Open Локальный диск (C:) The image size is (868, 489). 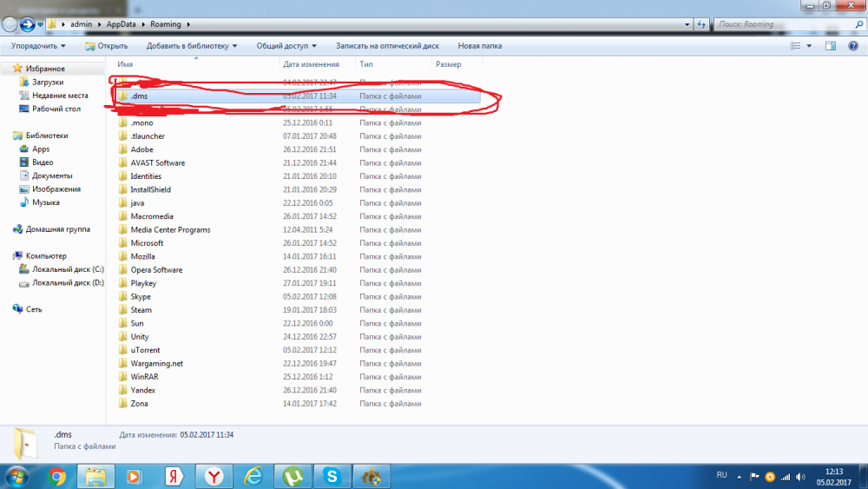(68, 269)
